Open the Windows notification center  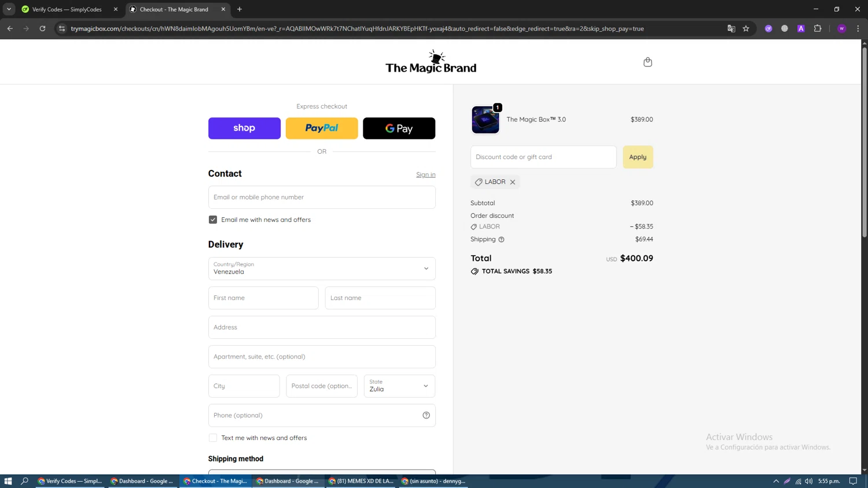tap(853, 481)
